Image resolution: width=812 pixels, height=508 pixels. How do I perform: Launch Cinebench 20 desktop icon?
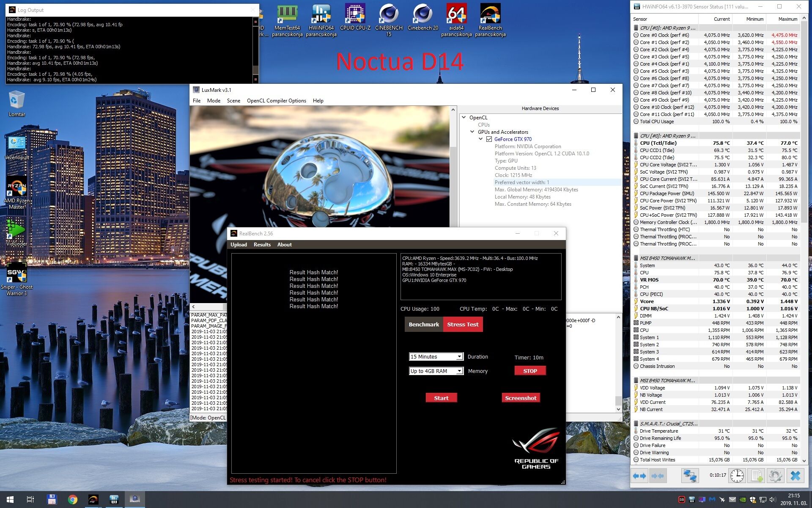click(x=423, y=18)
